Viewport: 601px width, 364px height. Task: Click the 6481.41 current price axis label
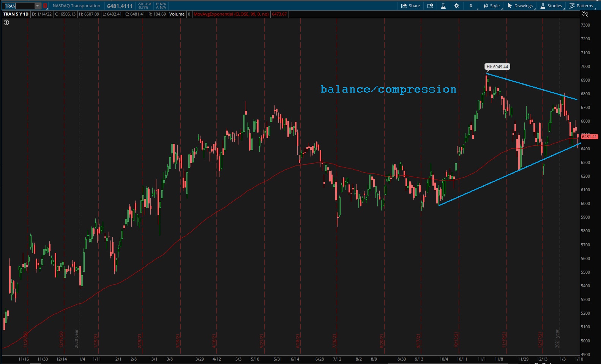click(x=589, y=137)
